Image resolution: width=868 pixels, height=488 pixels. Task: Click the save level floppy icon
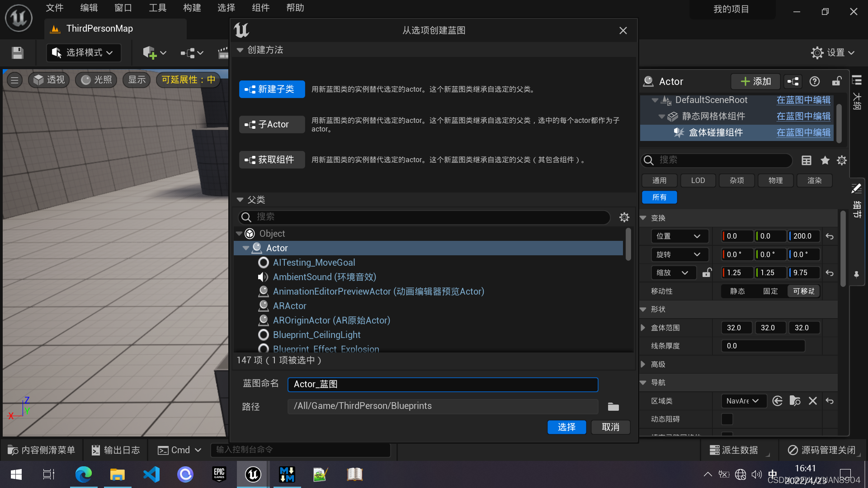click(x=18, y=53)
